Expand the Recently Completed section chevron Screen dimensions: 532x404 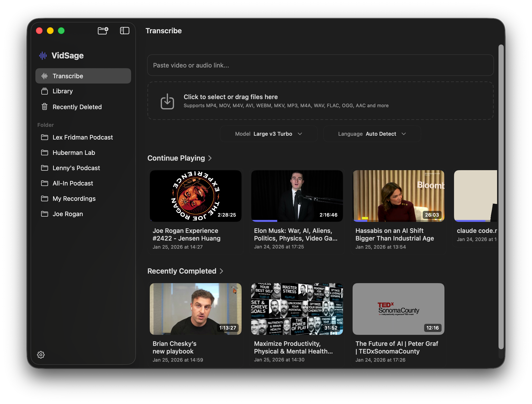221,271
